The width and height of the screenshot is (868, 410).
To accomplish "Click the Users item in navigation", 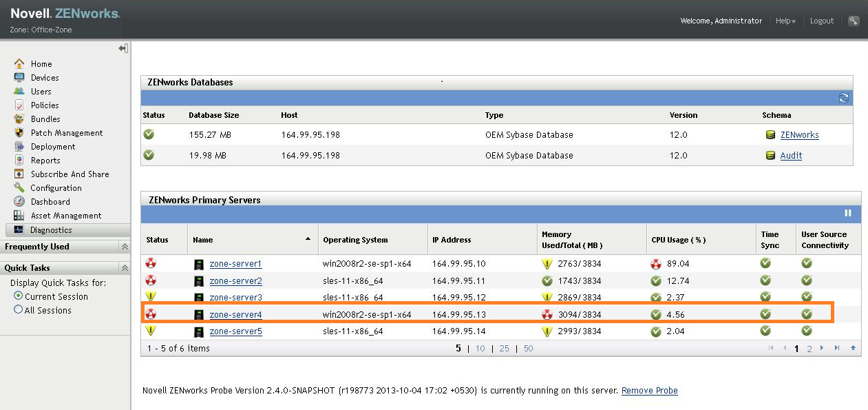I will (x=41, y=92).
